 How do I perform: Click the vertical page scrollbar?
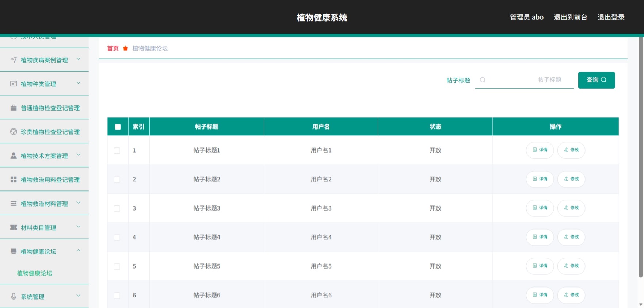(x=641, y=157)
